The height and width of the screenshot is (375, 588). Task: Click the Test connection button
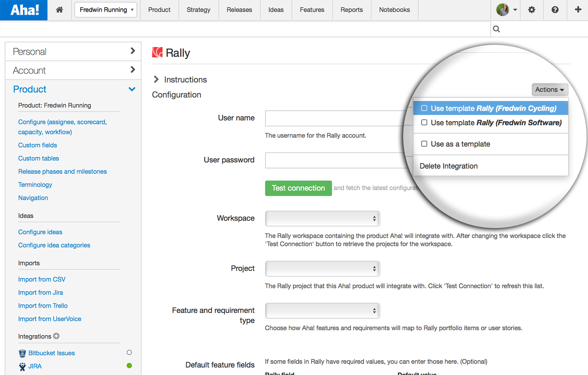(298, 188)
